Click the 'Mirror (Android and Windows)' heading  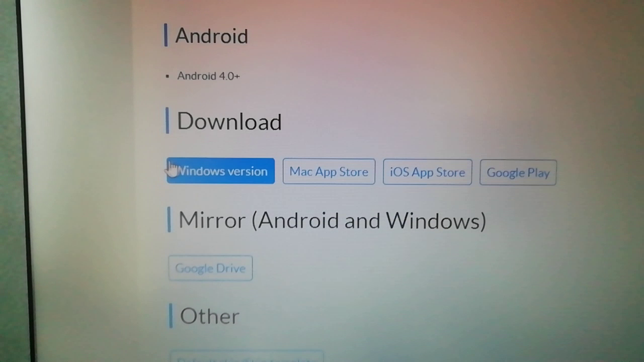[332, 220]
